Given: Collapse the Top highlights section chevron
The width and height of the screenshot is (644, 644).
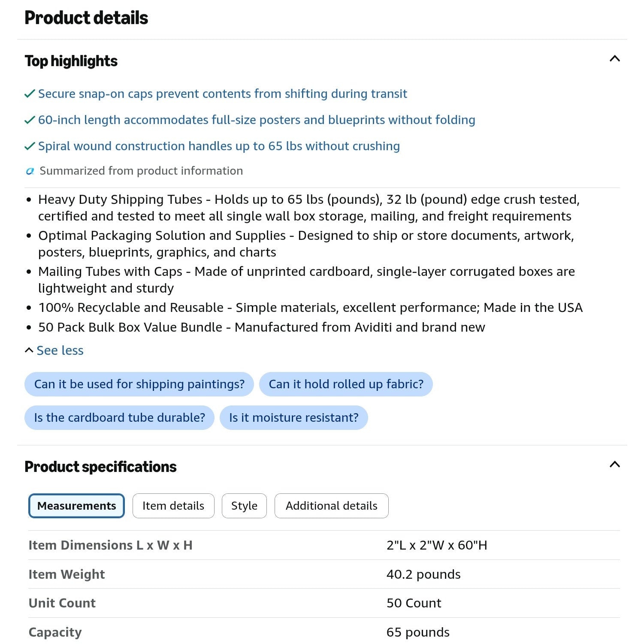Looking at the screenshot, I should 614,59.
